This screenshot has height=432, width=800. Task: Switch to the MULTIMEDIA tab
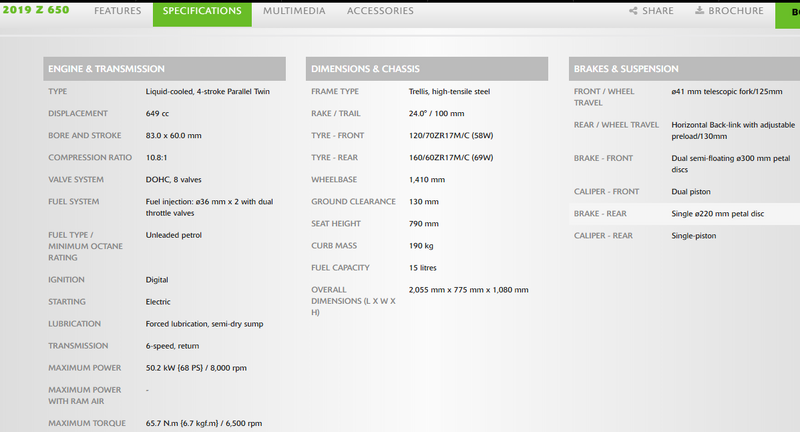pos(294,11)
